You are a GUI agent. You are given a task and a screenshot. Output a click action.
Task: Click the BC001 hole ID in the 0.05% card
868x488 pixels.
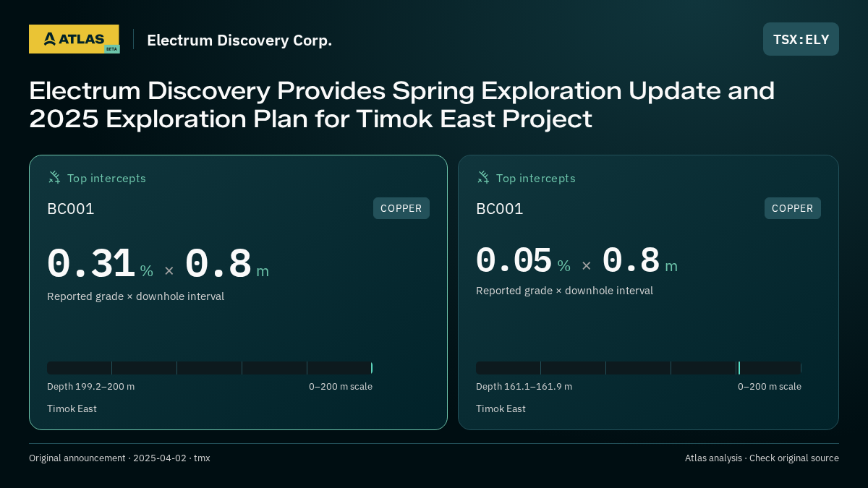(x=500, y=209)
